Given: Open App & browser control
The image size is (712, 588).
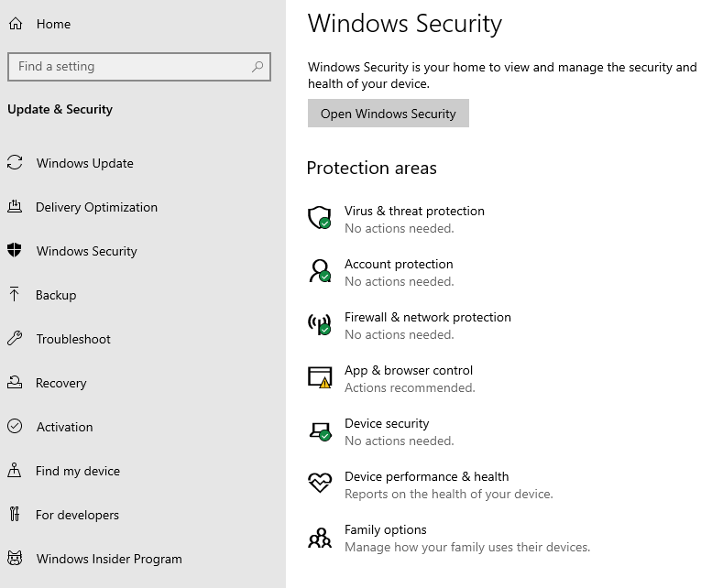Looking at the screenshot, I should 408,370.
